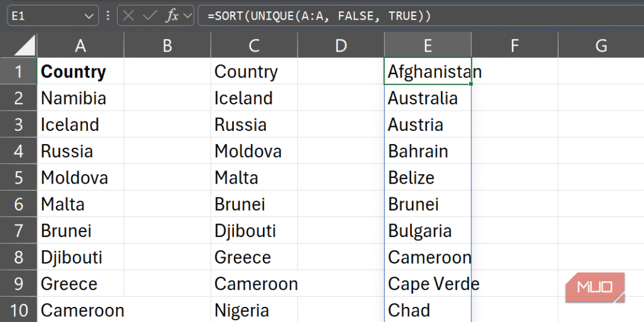Click the Moldova cell in column C

click(x=254, y=151)
